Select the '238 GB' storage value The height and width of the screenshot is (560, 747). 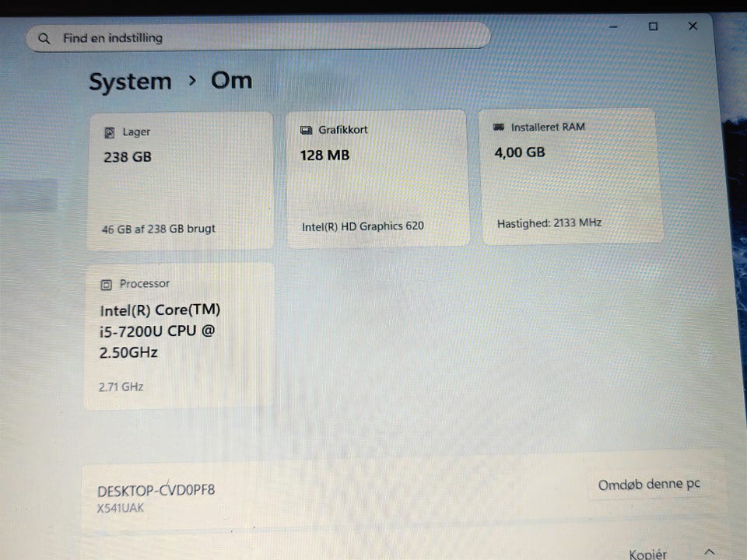[x=128, y=157]
